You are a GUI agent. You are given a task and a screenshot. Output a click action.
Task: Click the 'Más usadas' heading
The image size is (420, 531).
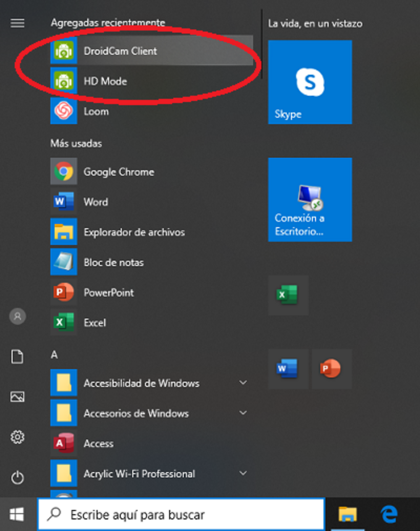click(76, 143)
